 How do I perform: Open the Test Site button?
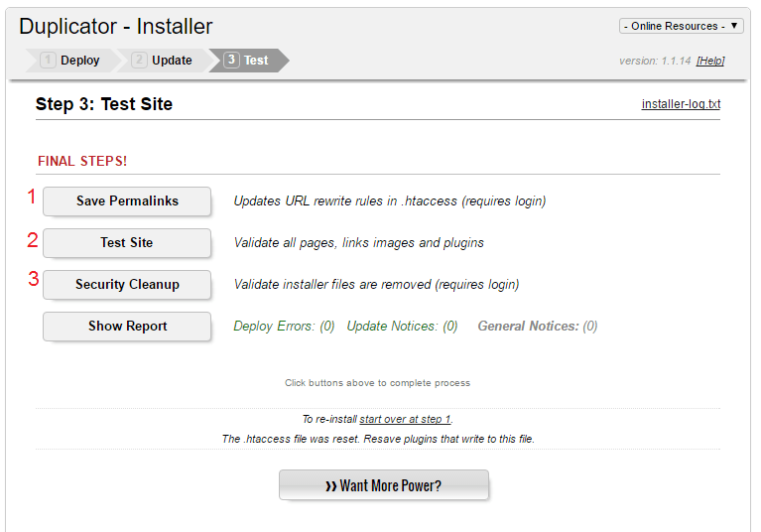coord(127,243)
